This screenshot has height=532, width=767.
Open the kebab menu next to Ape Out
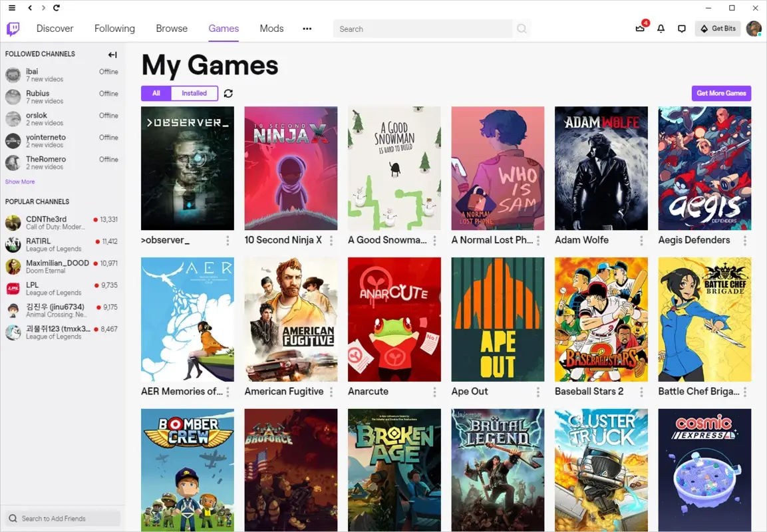pyautogui.click(x=537, y=392)
